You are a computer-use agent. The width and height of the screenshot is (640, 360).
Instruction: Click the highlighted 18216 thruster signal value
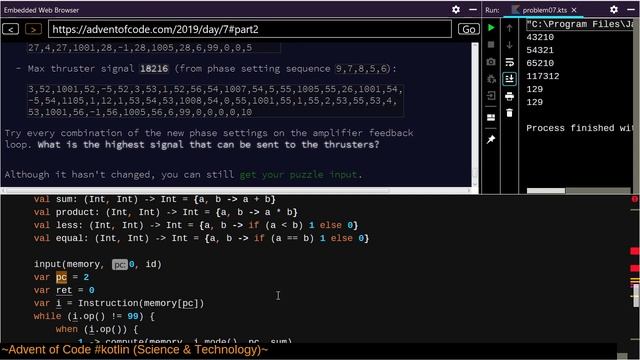click(154, 69)
